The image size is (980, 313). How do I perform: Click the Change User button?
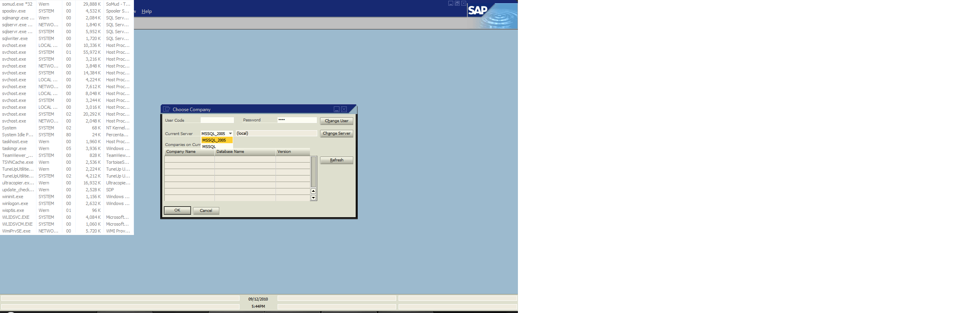click(x=337, y=121)
